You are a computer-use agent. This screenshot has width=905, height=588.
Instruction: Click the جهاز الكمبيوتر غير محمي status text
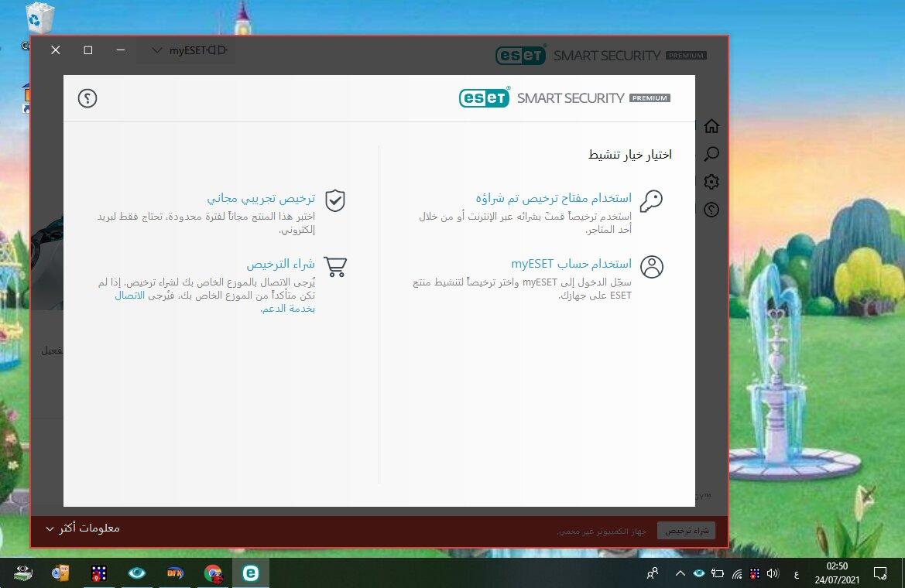coord(602,531)
